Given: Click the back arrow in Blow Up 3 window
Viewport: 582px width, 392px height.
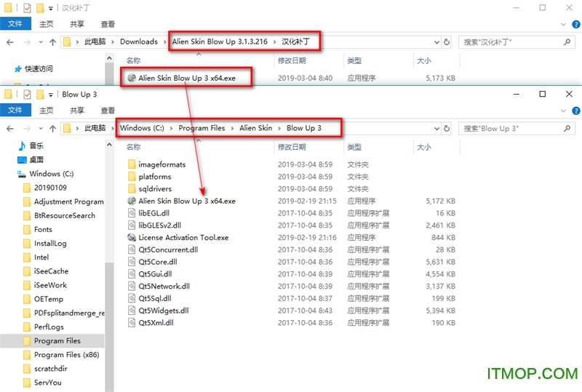Looking at the screenshot, I should click(10, 129).
